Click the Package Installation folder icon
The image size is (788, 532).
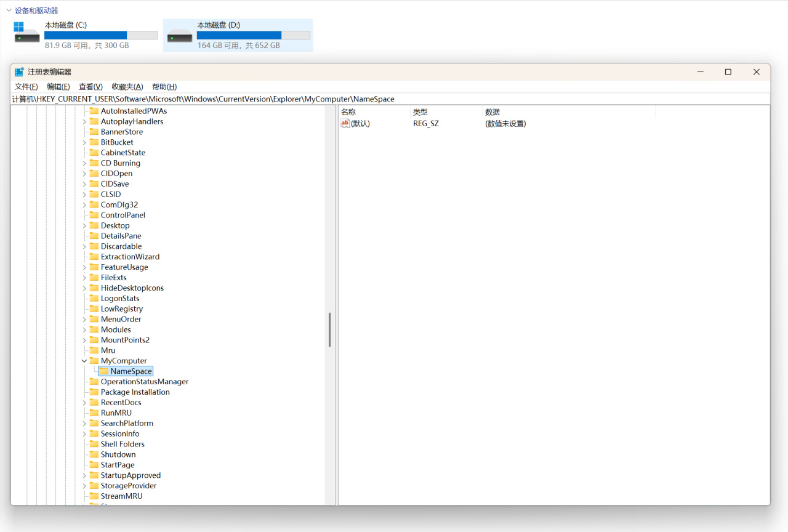pos(94,392)
